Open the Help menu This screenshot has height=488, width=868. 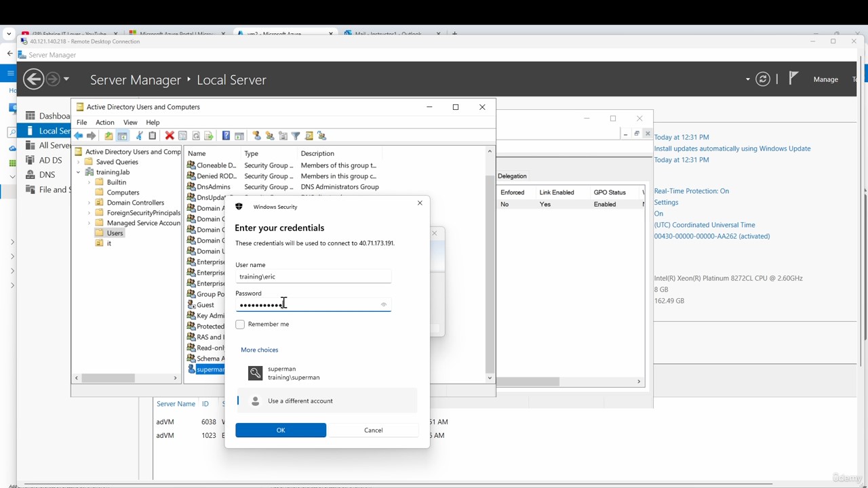(153, 123)
